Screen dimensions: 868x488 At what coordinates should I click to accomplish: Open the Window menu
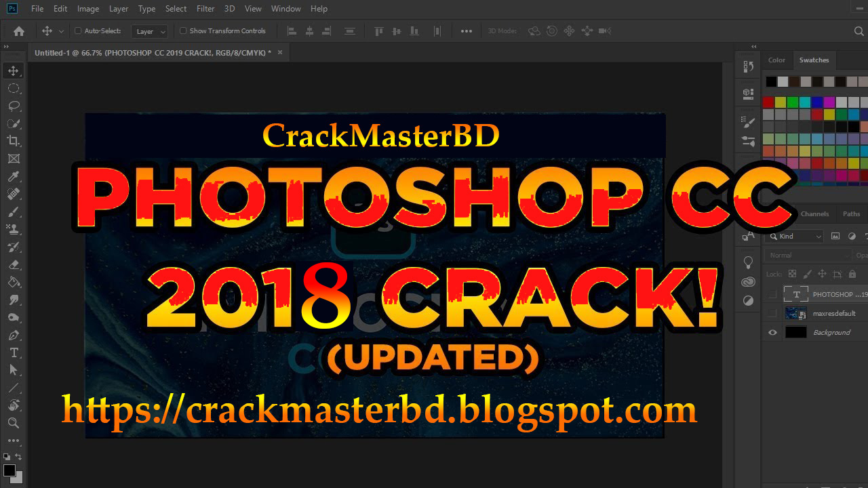[285, 9]
